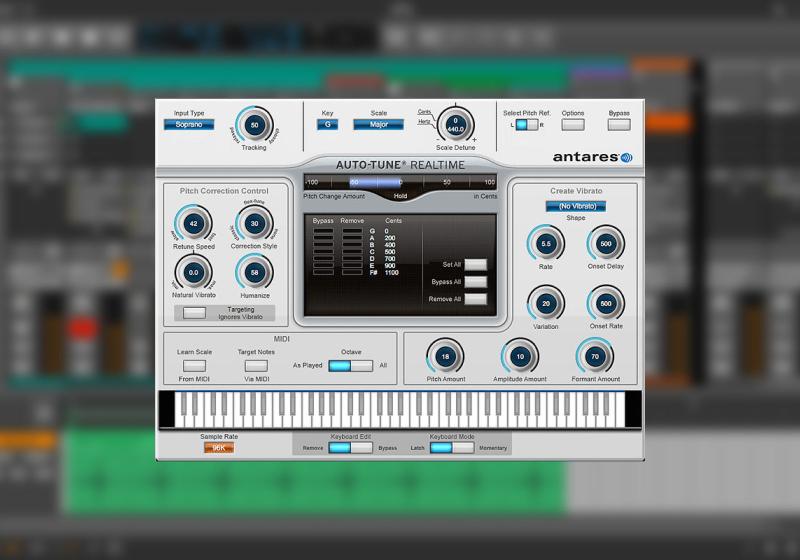Click the Scale Detune knob
800x560 pixels.
[456, 126]
